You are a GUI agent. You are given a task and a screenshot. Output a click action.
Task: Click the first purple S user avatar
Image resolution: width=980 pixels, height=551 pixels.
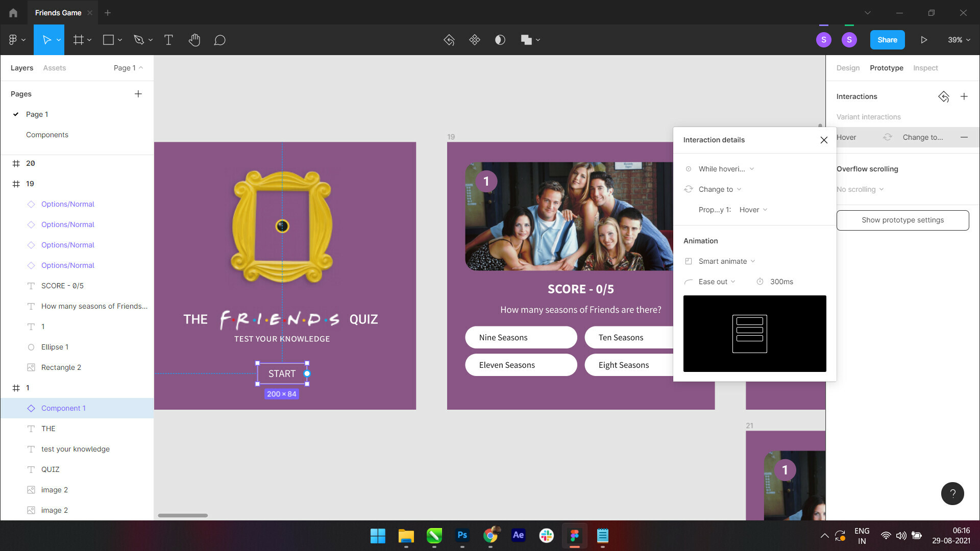(824, 40)
